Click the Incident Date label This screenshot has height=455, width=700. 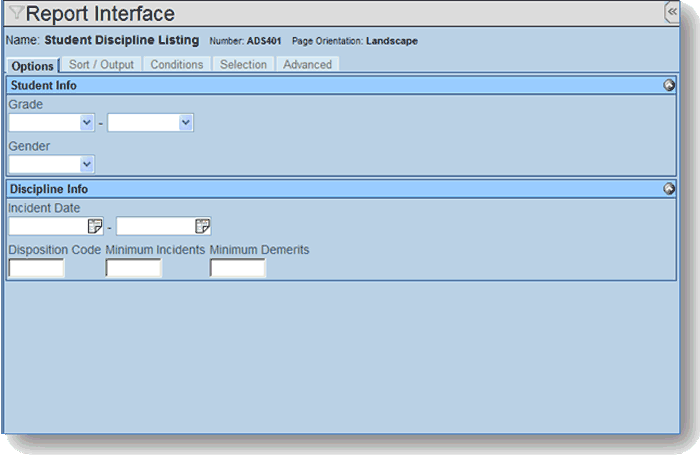pos(44,208)
